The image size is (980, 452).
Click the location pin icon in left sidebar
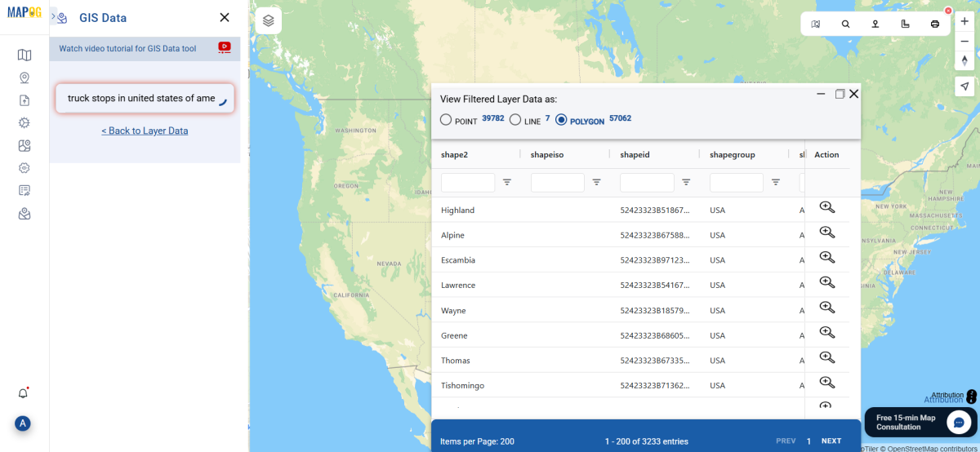pos(24,78)
